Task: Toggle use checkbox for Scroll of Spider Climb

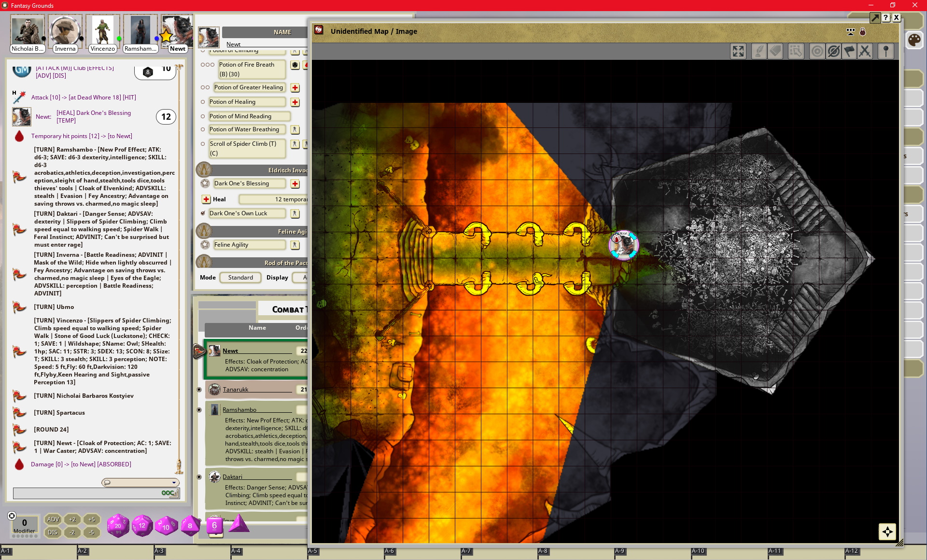Action: [203, 144]
